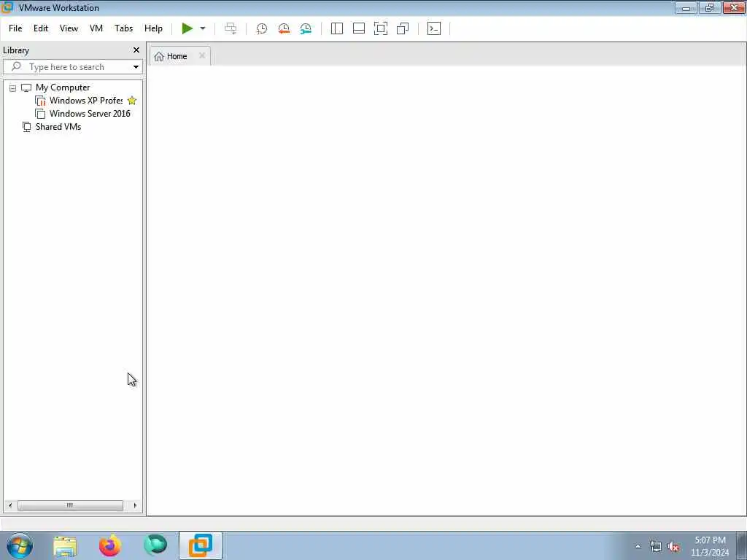Toggle the library sidebar view icon
The width and height of the screenshot is (747, 560).
tap(337, 28)
